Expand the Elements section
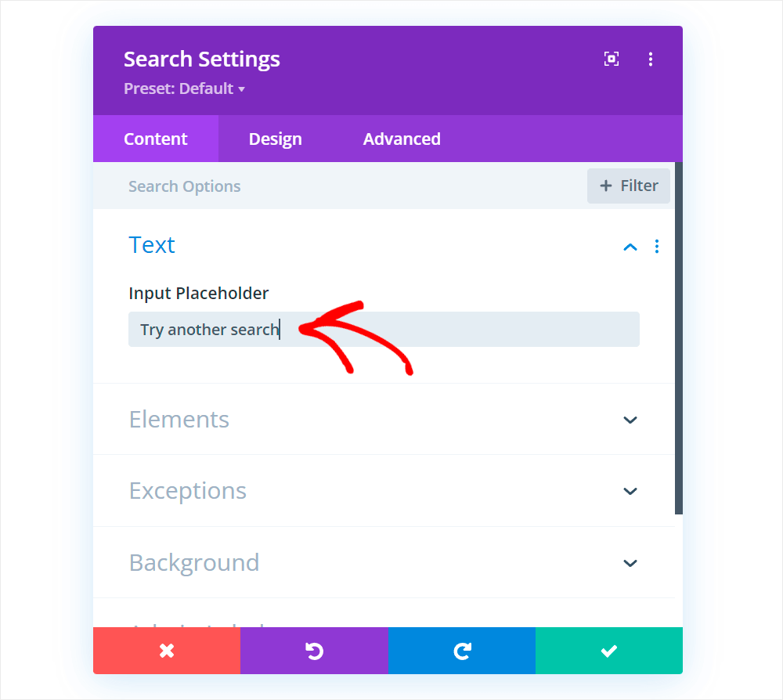Image resolution: width=783 pixels, height=700 pixels. [630, 420]
